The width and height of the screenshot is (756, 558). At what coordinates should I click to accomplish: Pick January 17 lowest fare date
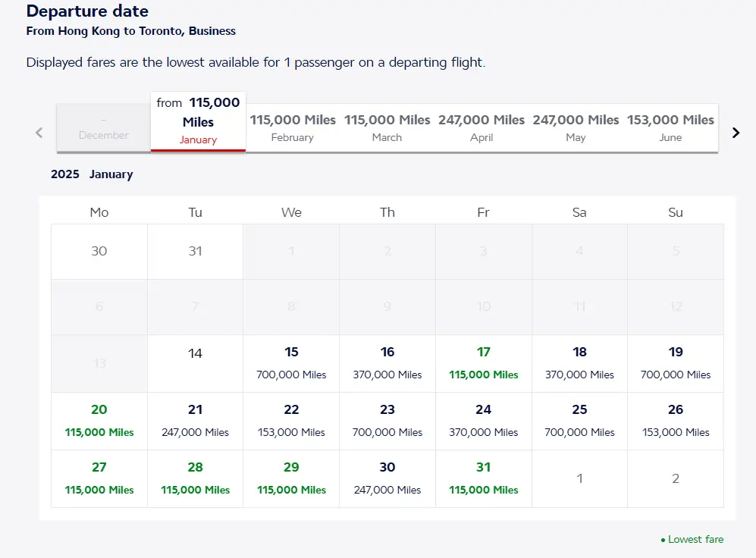pyautogui.click(x=484, y=363)
